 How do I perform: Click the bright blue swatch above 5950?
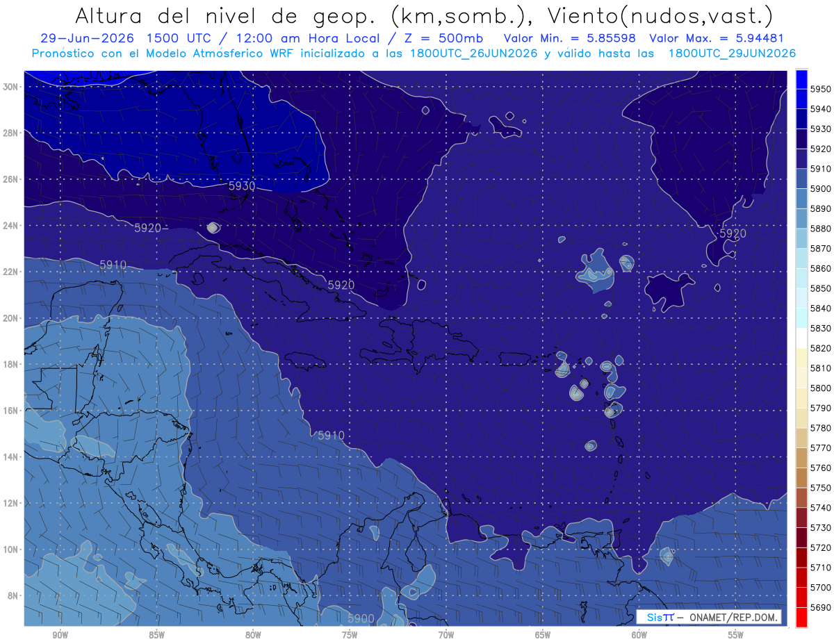(801, 79)
